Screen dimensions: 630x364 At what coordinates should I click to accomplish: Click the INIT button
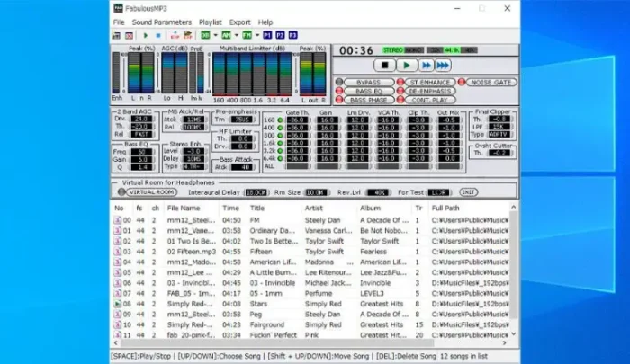pos(469,192)
